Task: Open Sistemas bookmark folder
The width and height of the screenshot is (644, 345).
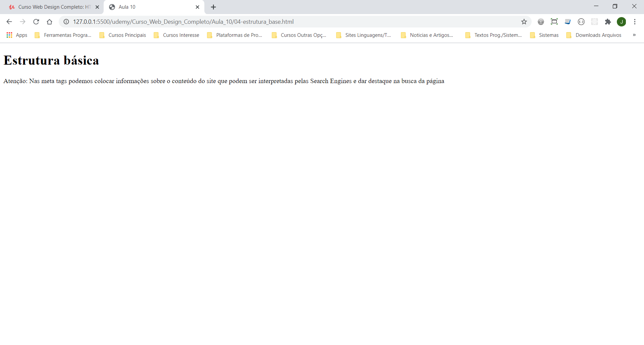Action: point(544,35)
